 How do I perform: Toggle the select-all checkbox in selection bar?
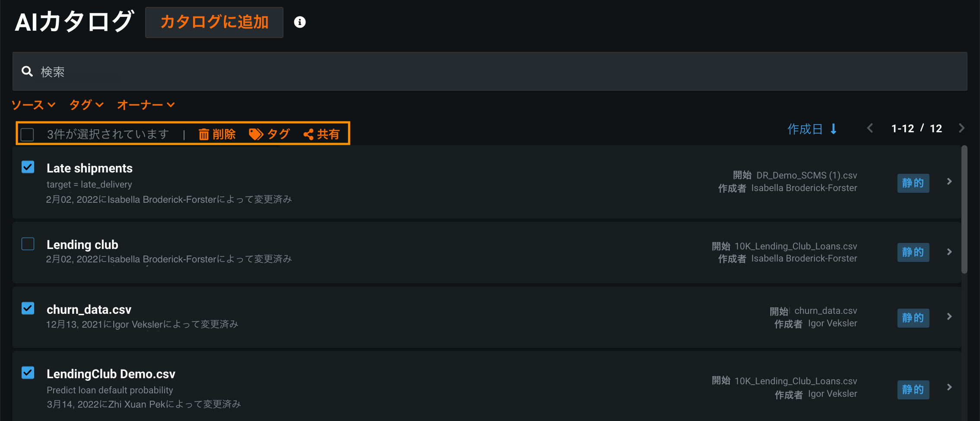pos(27,134)
